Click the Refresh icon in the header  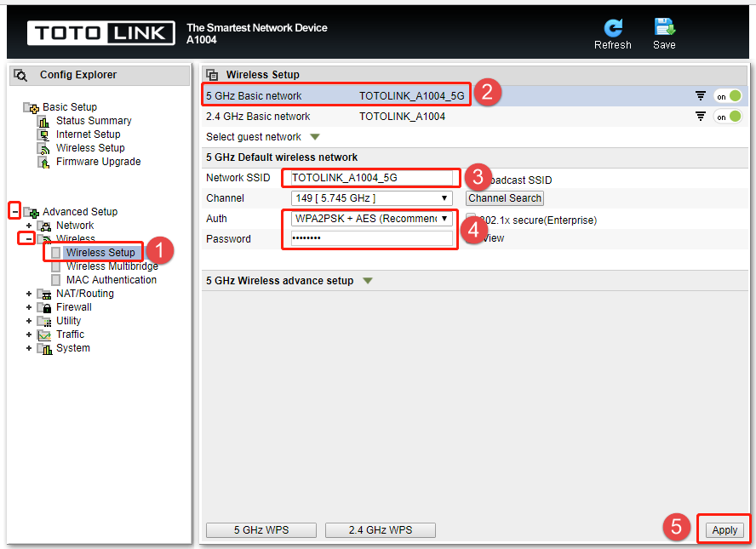(x=613, y=28)
